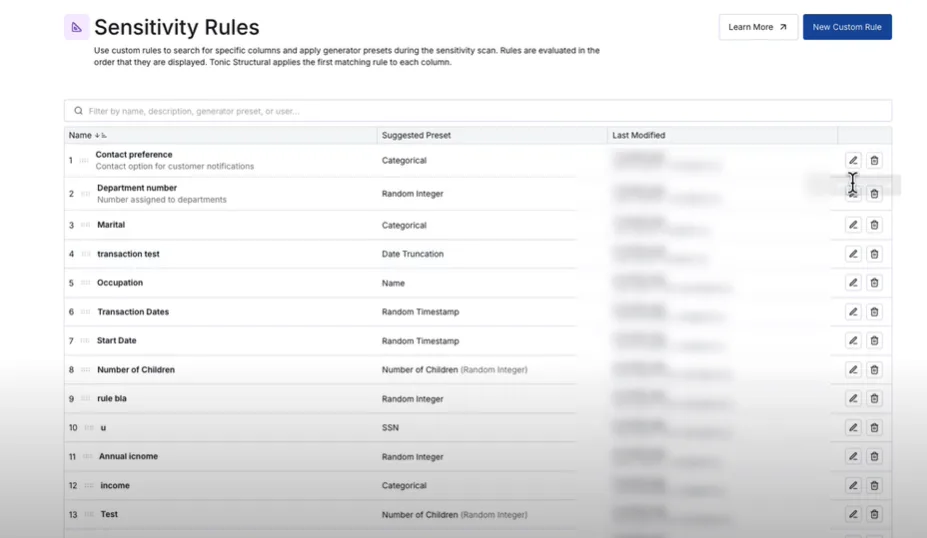Delete the Annual icnome rule
Screen dimensions: 927x538
click(x=874, y=456)
